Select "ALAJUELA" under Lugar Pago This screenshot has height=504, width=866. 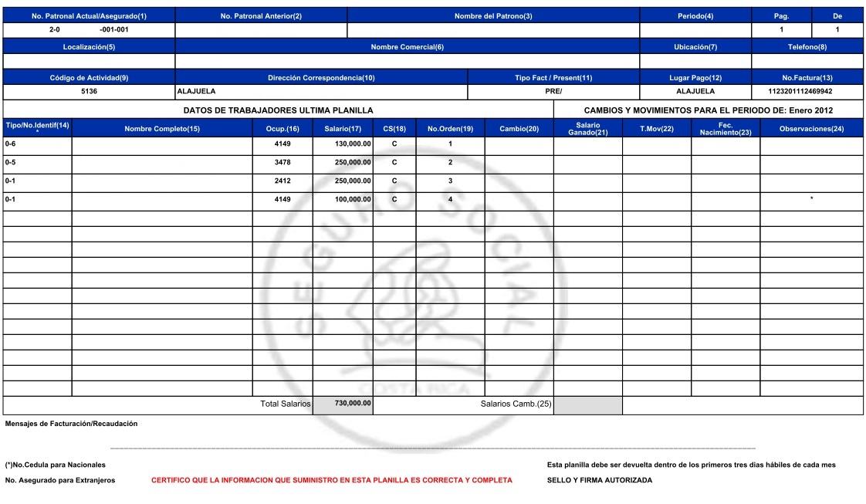[695, 92]
